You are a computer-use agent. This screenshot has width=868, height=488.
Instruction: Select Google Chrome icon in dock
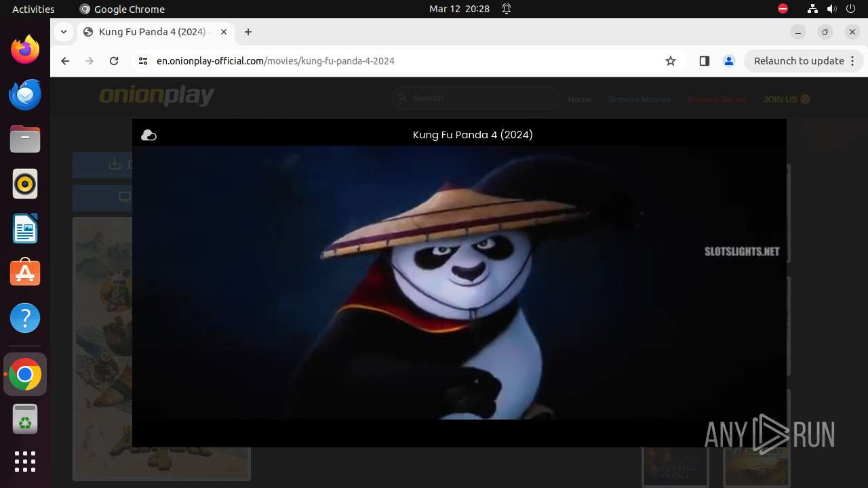coord(25,374)
